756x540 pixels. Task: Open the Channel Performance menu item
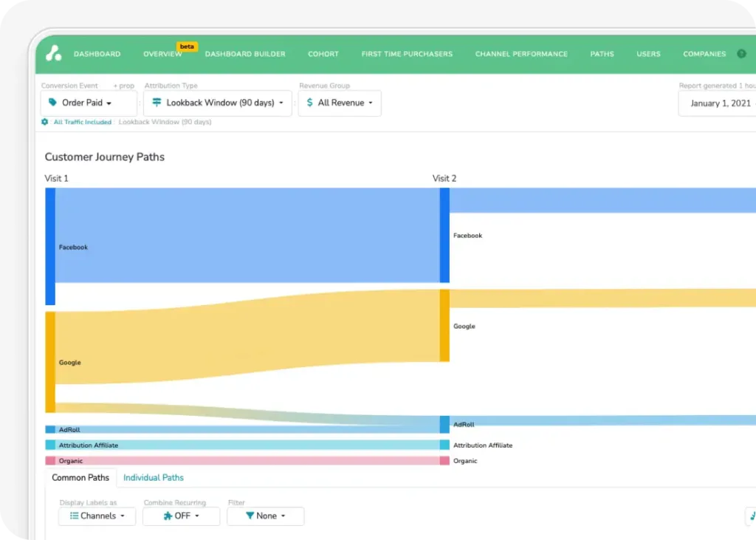[521, 54]
